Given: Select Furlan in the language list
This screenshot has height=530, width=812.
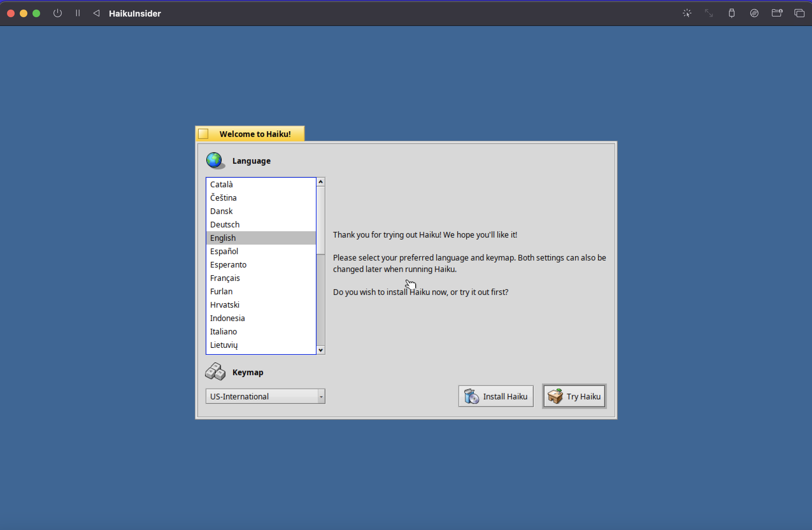Looking at the screenshot, I should (x=261, y=291).
